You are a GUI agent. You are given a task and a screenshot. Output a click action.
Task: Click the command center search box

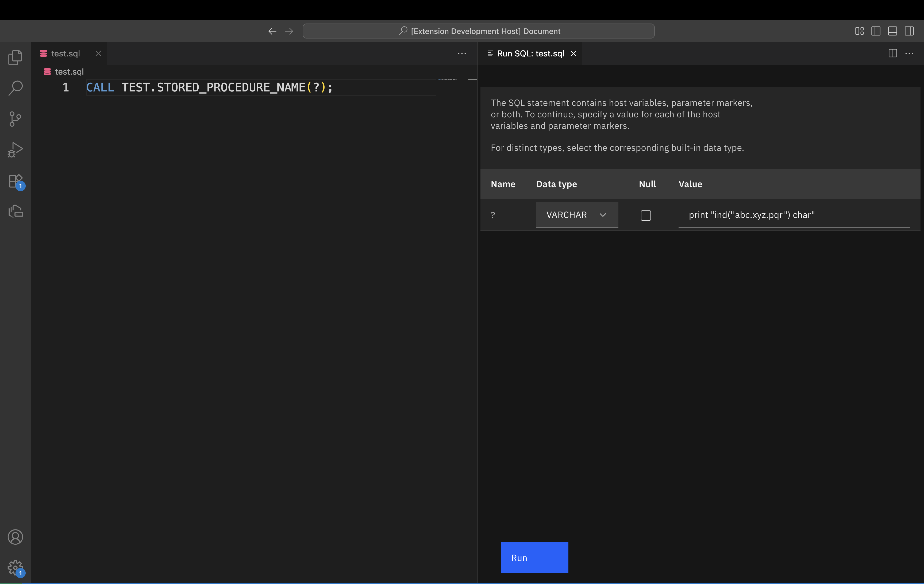[479, 31]
